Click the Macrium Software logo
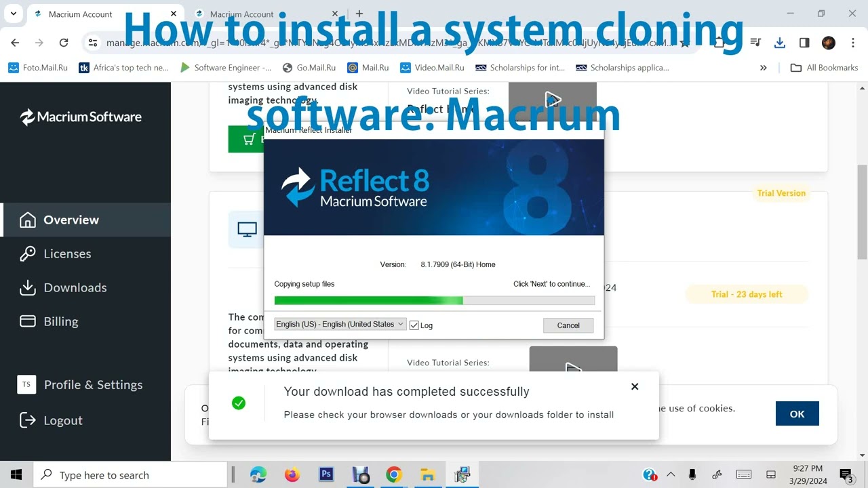 click(81, 117)
